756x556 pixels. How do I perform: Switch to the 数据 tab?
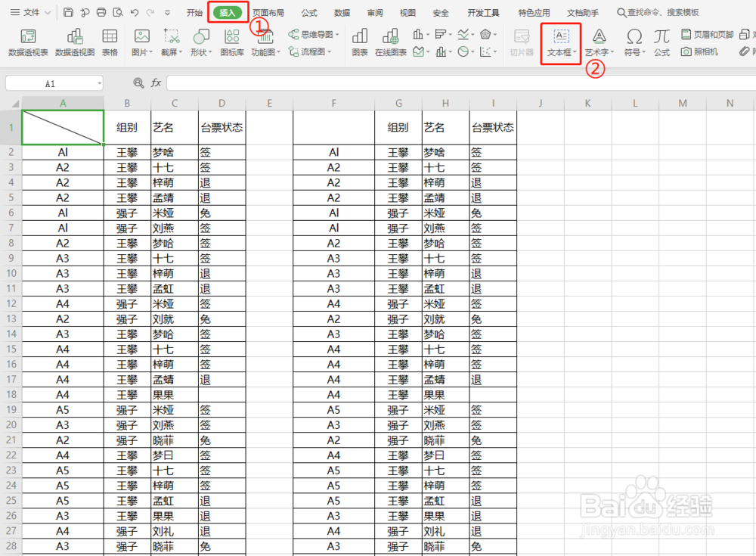[x=342, y=13]
